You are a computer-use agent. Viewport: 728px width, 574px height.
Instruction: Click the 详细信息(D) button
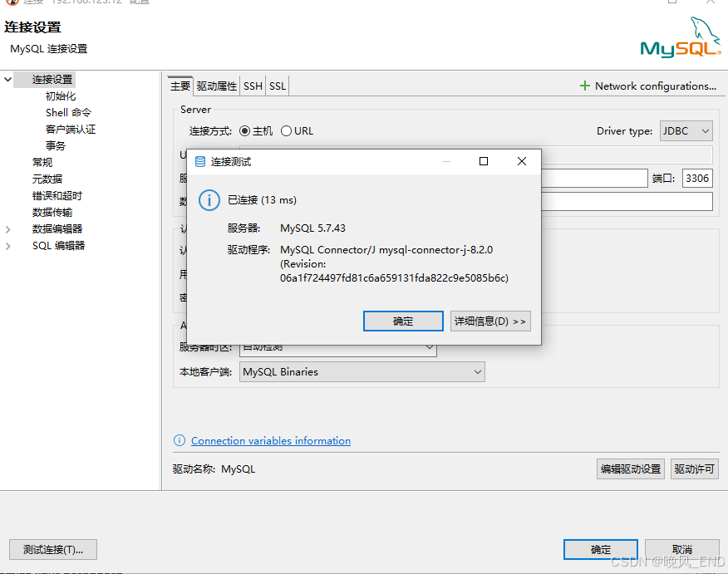point(490,321)
